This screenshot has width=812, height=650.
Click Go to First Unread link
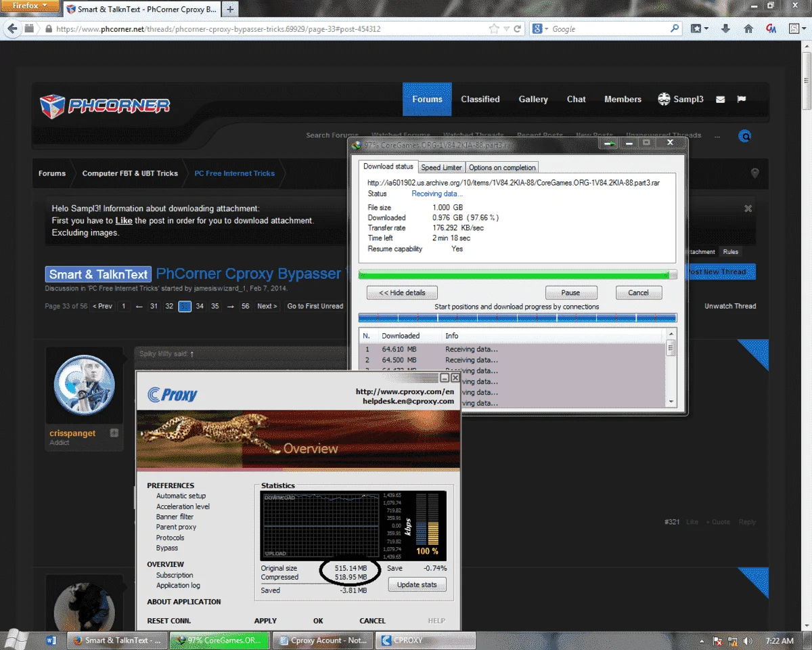click(x=315, y=306)
